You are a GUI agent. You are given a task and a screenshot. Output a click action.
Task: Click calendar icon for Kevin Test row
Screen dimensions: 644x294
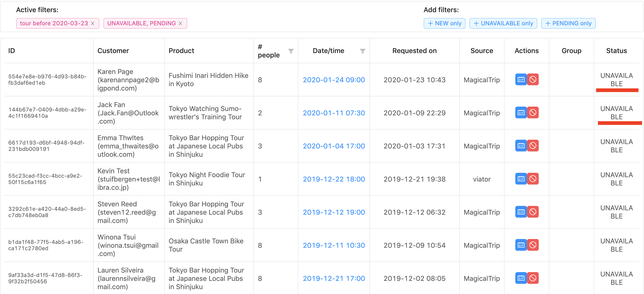[521, 179]
